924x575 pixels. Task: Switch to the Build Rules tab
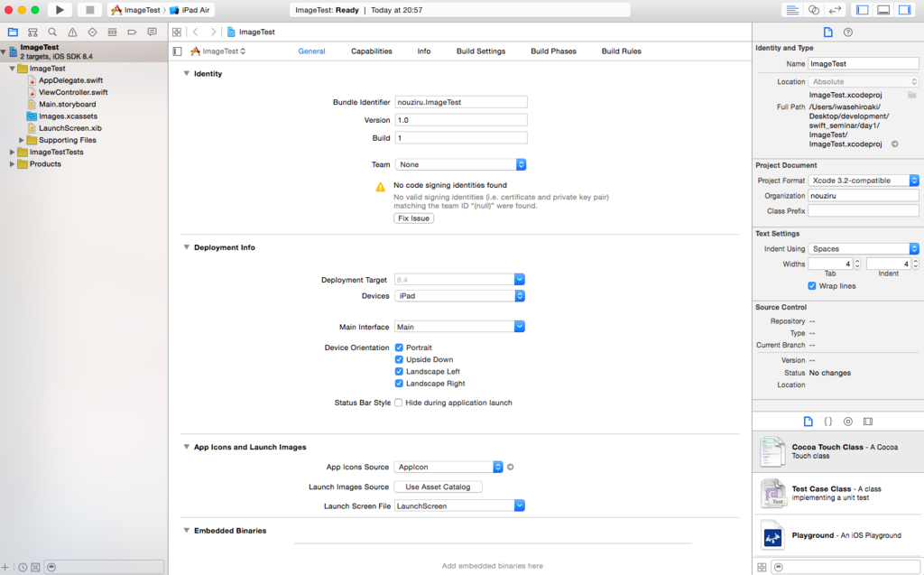(621, 51)
